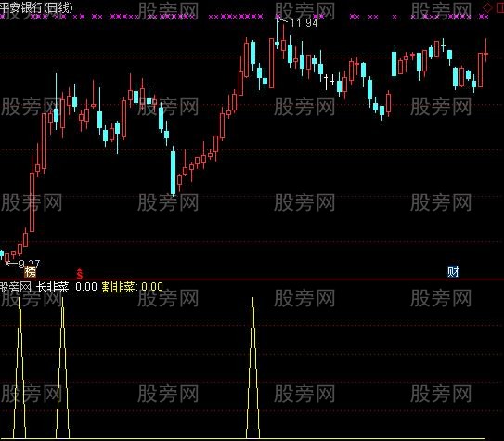Click the candlestick at the 11.94 high
The width and height of the screenshot is (504, 441).
[x=278, y=33]
